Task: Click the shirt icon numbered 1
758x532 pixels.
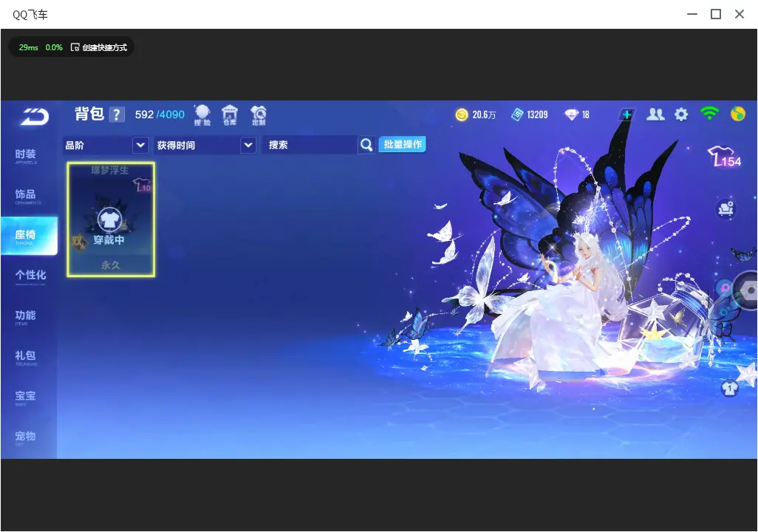Action: point(729,388)
